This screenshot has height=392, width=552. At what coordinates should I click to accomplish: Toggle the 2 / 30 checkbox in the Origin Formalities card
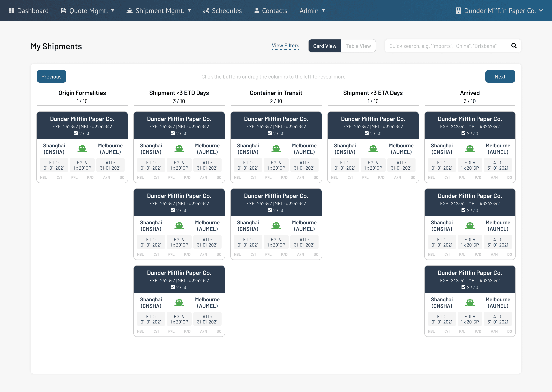[x=76, y=133]
